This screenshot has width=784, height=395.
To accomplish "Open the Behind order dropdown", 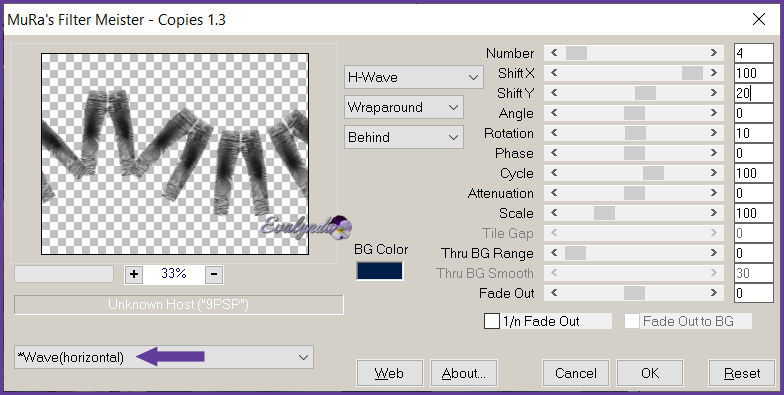I will 404,137.
